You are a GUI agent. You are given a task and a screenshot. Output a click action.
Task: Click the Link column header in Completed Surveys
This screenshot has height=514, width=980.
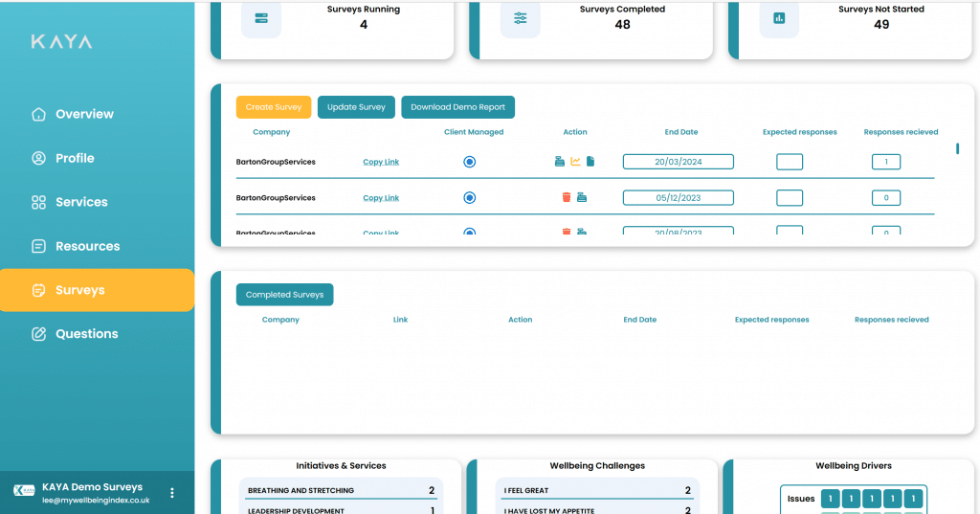[x=400, y=320]
